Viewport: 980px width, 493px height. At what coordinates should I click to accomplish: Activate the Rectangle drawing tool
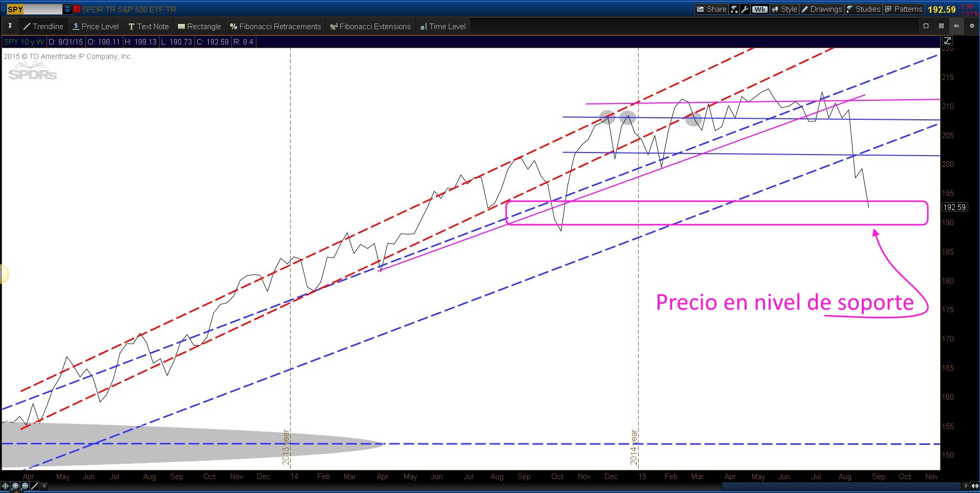click(199, 26)
